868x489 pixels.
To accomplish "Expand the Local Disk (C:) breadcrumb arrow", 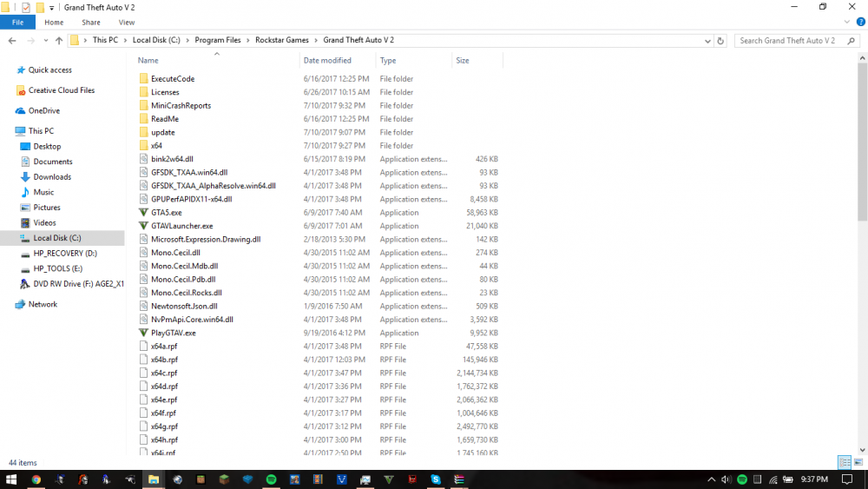I will (x=187, y=41).
